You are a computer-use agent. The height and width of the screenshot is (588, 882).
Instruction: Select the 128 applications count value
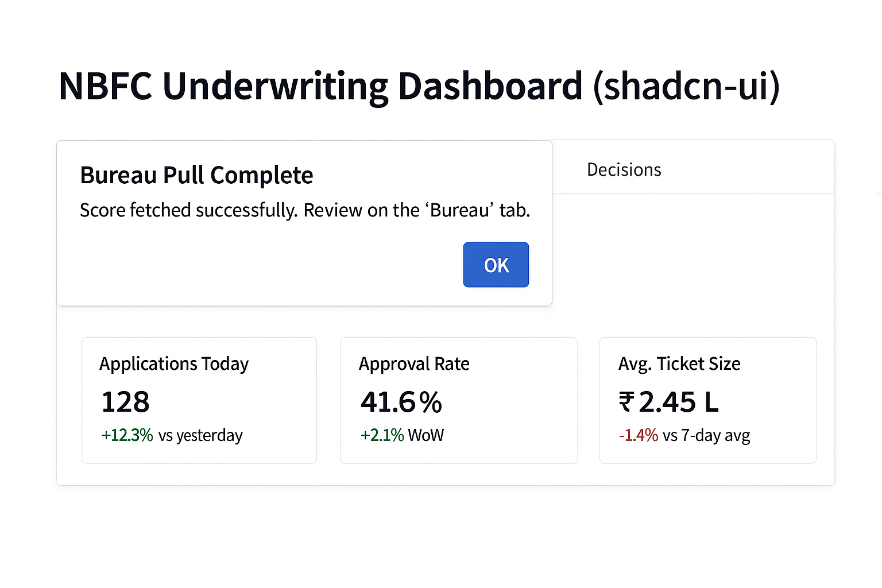click(x=126, y=402)
